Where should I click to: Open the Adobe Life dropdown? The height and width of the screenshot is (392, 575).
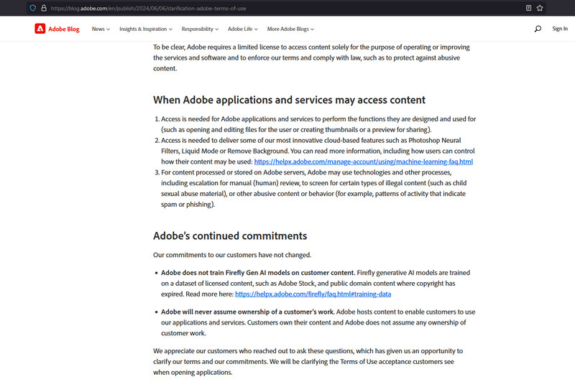point(243,29)
